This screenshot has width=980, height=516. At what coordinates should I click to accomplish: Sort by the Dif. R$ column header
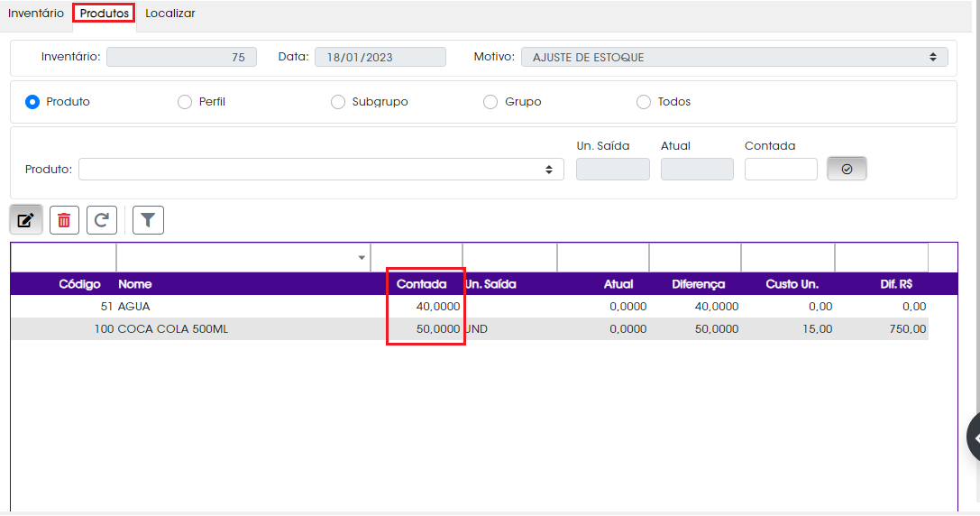pos(896,284)
